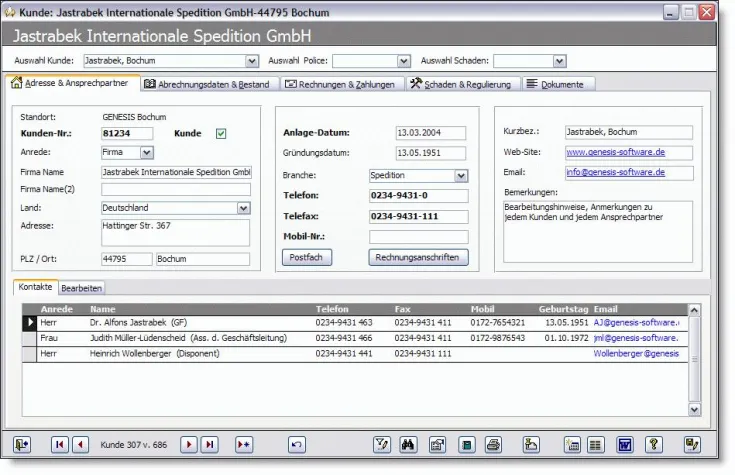Image resolution: width=735 pixels, height=475 pixels.
Task: Open search with the binoculars icon
Action: [x=409, y=444]
